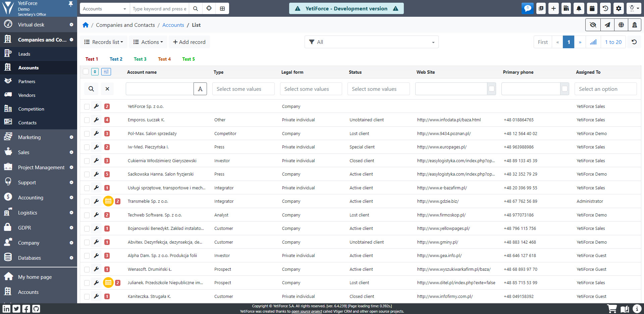Open the All filter dropdown

click(x=371, y=42)
